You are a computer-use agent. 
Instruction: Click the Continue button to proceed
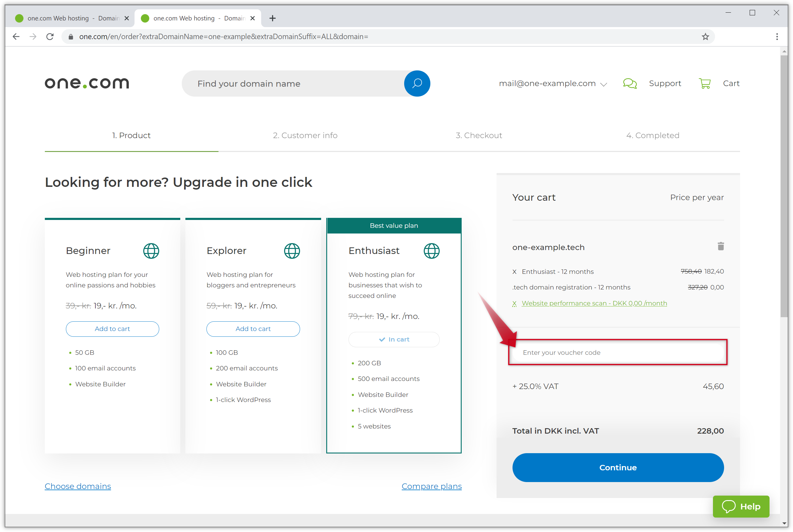coord(617,467)
